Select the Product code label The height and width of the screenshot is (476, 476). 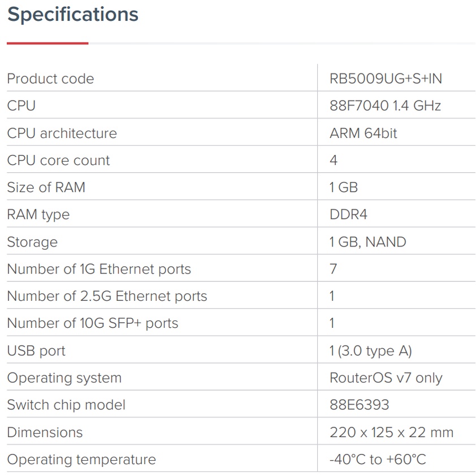click(50, 79)
